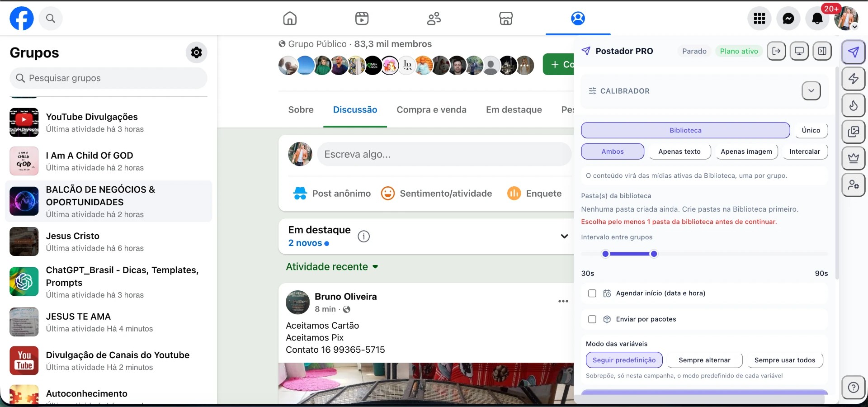Screen dimensions: 868x407
Task: Click the info icon beside Em destaque
Action: point(363,237)
